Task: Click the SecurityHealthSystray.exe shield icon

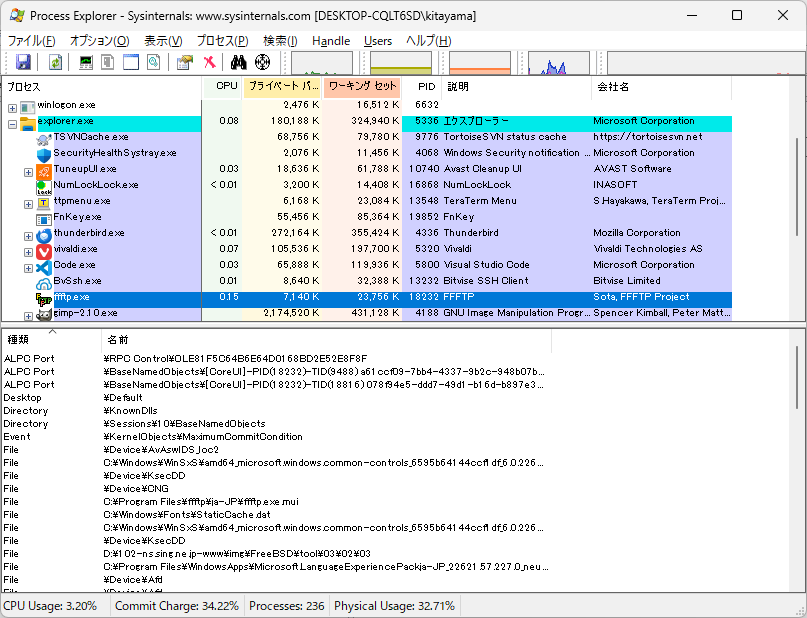Action: 44,154
